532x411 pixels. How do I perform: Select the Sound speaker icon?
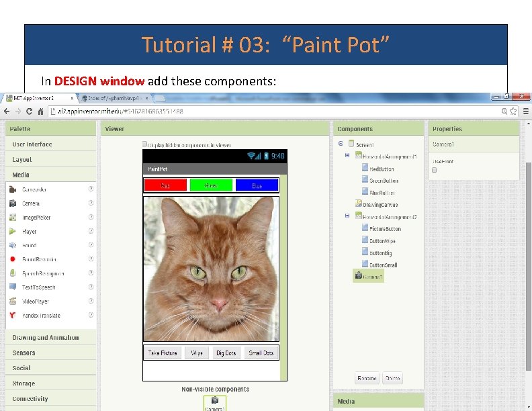[13, 245]
